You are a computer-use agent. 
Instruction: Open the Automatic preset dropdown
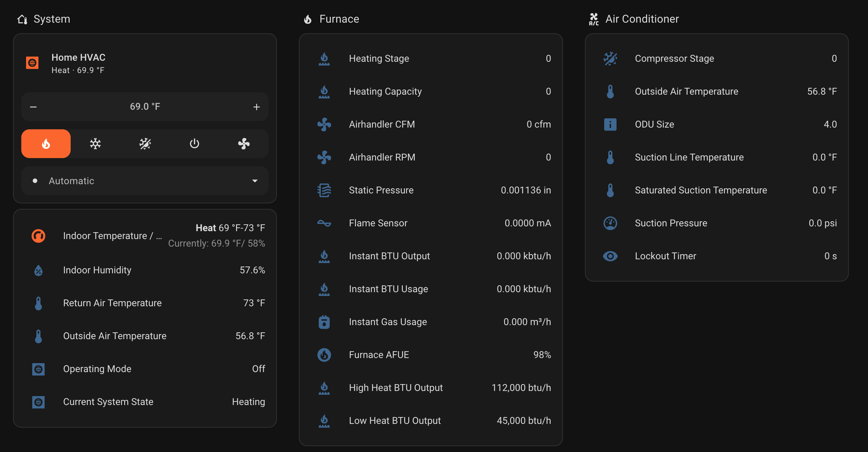click(x=145, y=181)
